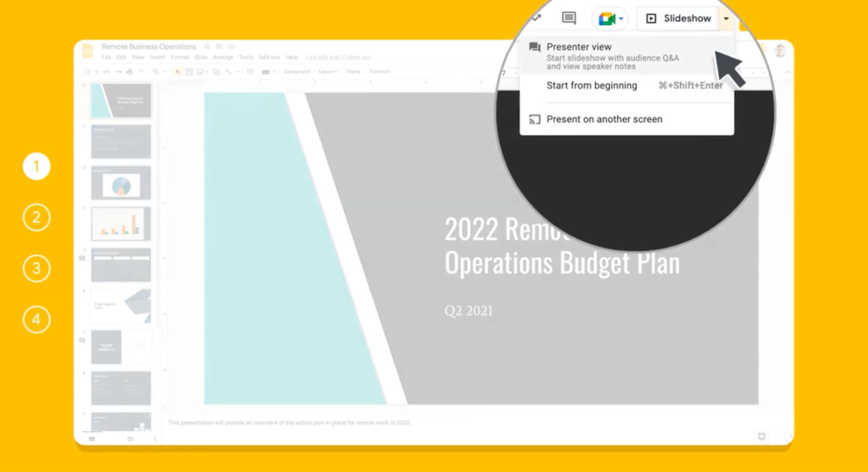This screenshot has width=868, height=472.
Task: Add a new slide with the plus icon
Action: click(x=88, y=72)
